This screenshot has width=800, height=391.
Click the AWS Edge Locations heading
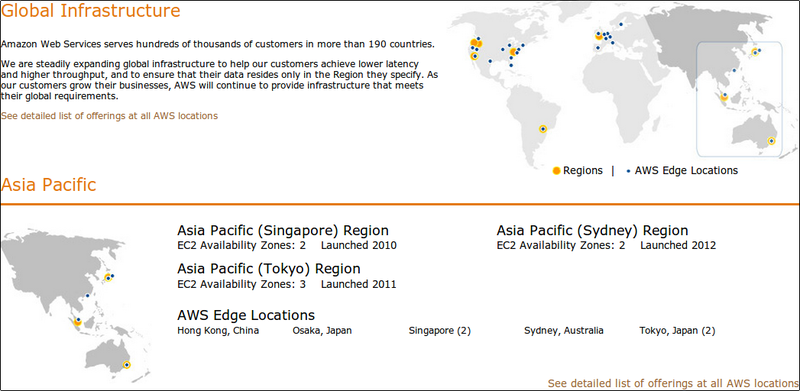click(x=246, y=314)
